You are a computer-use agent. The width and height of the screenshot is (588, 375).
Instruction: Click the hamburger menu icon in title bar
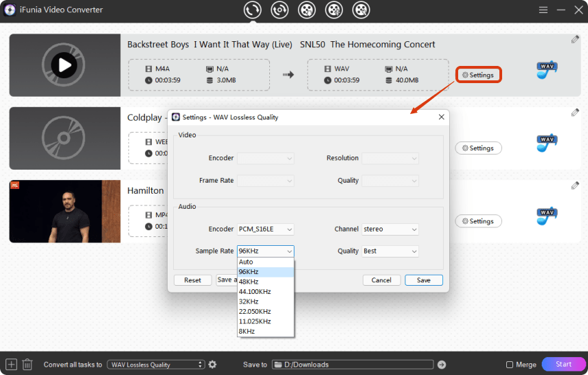(543, 10)
